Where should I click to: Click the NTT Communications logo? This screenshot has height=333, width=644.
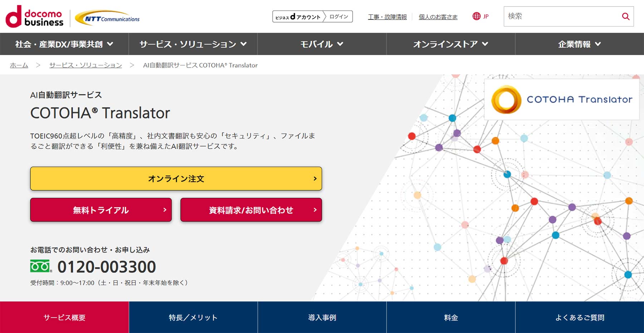tap(108, 18)
